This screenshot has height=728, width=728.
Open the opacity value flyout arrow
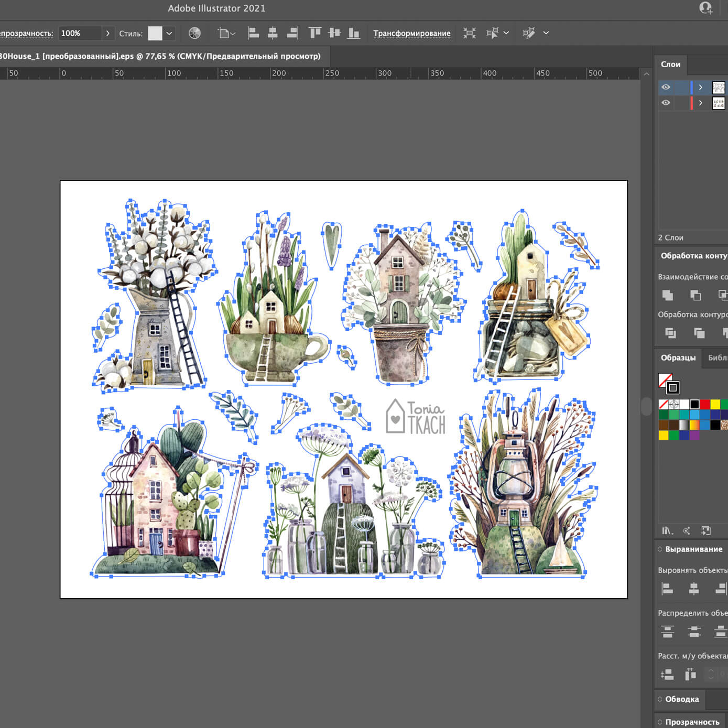(107, 33)
